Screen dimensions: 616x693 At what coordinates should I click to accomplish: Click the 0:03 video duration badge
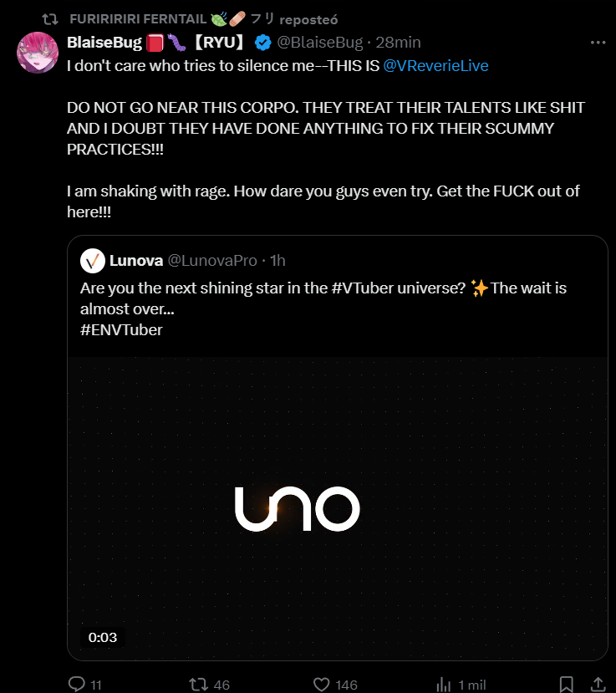103,637
